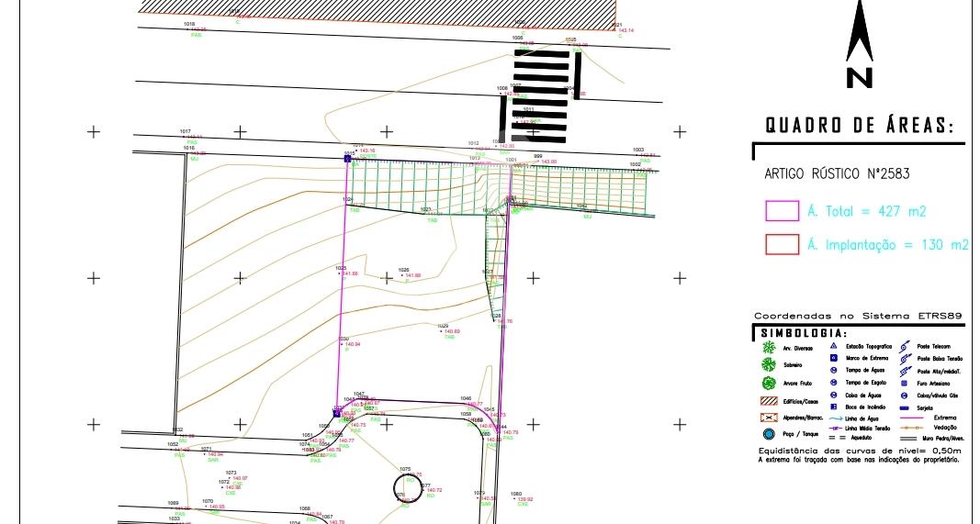The height and width of the screenshot is (524, 980).
Task: Select the Sobreiro tree legend symbol
Action: pyautogui.click(x=769, y=364)
